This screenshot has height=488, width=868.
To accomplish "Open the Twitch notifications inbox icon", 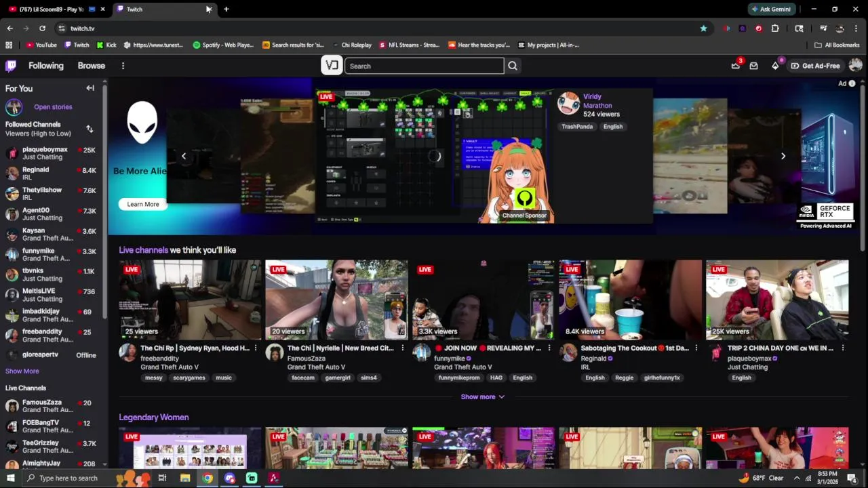I will tap(753, 66).
